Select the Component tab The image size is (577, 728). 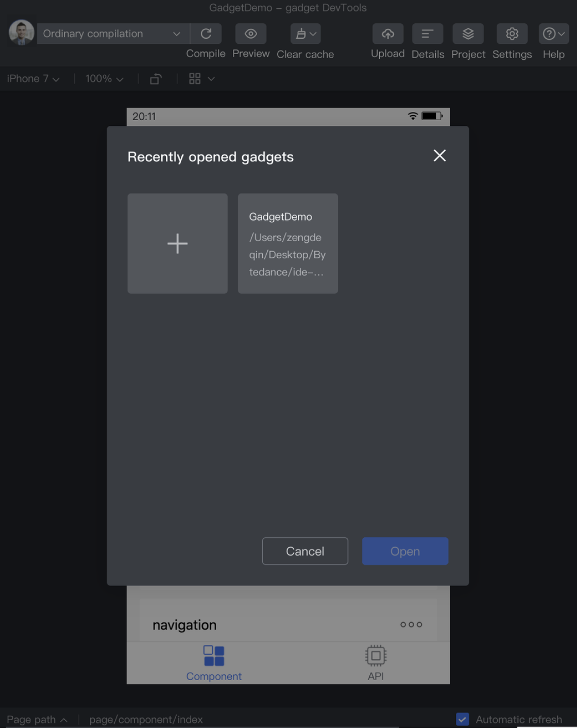tap(214, 663)
